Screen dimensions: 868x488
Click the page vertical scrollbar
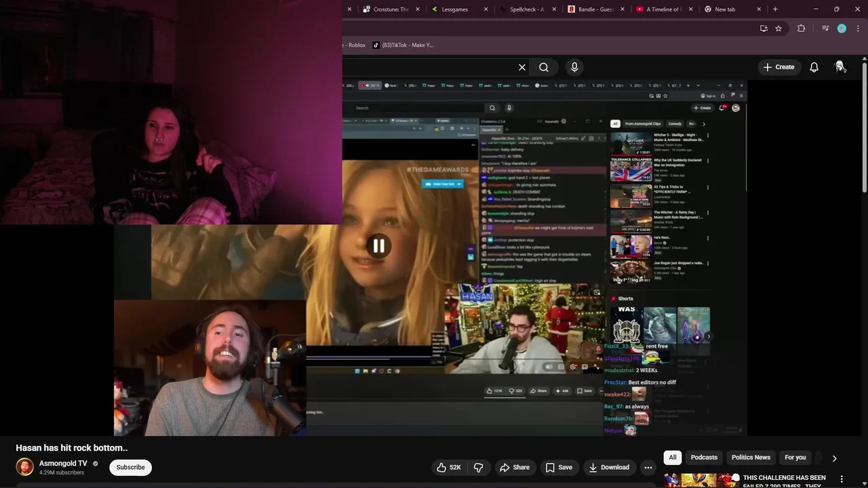pyautogui.click(x=865, y=129)
